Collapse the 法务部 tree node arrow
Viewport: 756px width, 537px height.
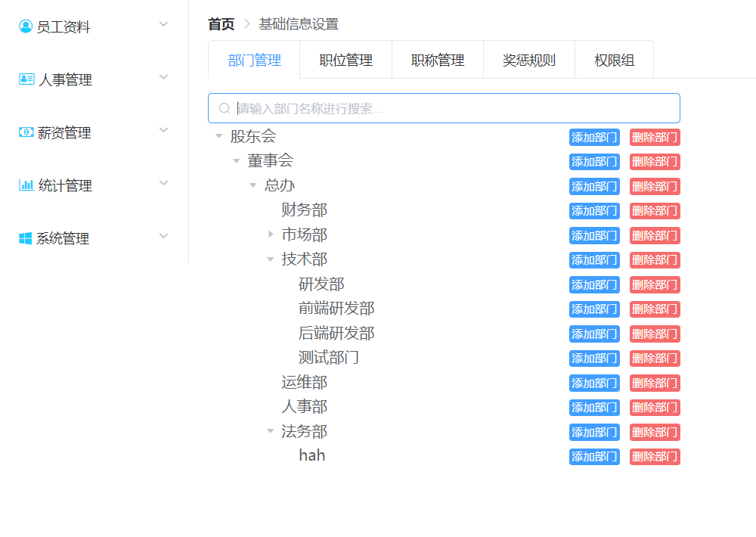(x=271, y=431)
